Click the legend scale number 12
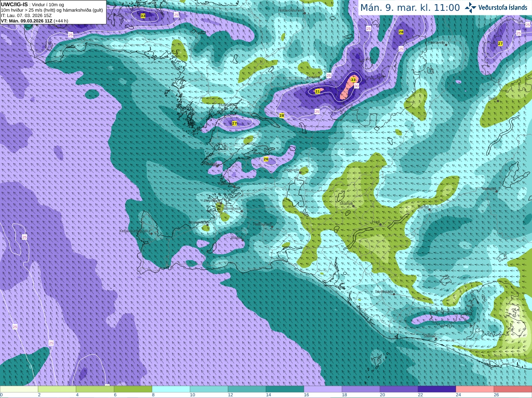532x398 pixels. click(x=230, y=395)
